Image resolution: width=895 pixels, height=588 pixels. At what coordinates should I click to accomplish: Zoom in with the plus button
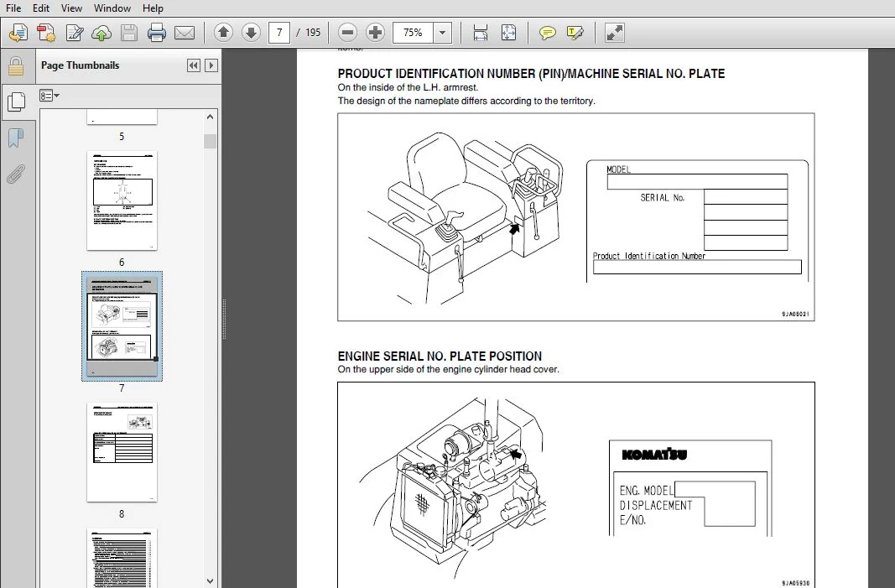coord(375,33)
